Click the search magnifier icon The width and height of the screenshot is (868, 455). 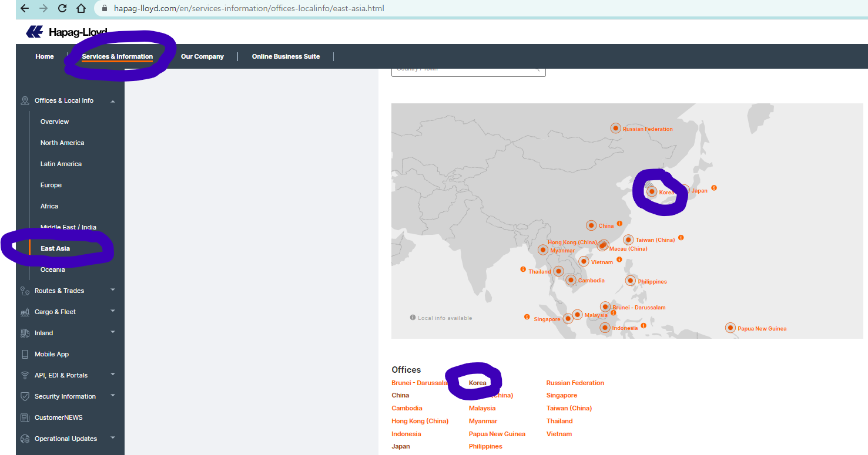pos(537,69)
